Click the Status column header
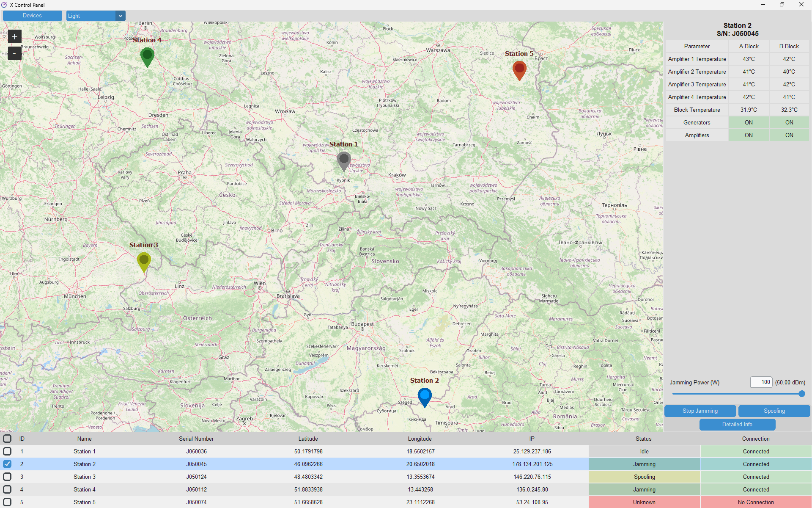812x508 pixels. tap(644, 439)
